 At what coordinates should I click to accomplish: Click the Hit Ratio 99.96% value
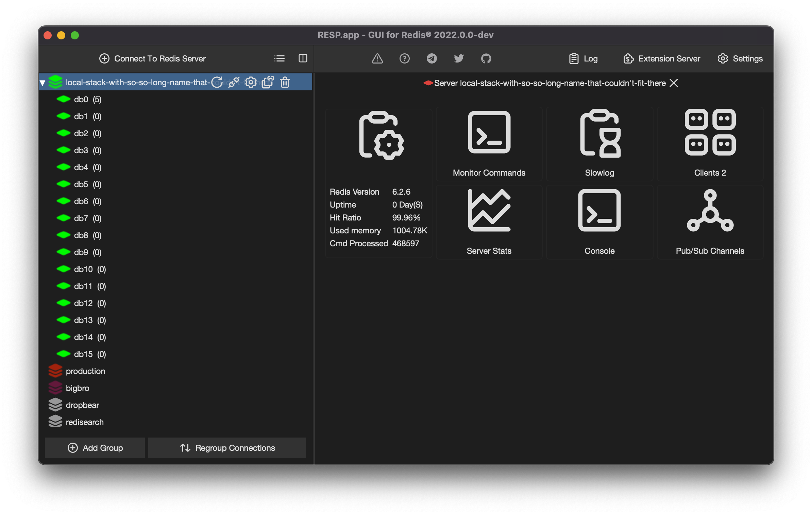(x=406, y=217)
